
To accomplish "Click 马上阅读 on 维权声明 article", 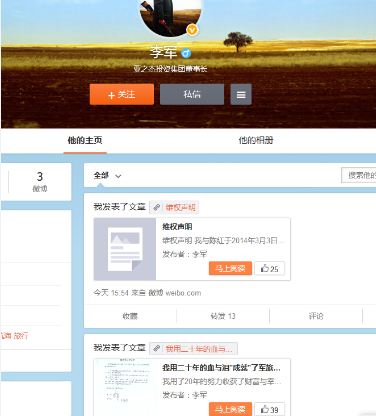I will pyautogui.click(x=230, y=268).
